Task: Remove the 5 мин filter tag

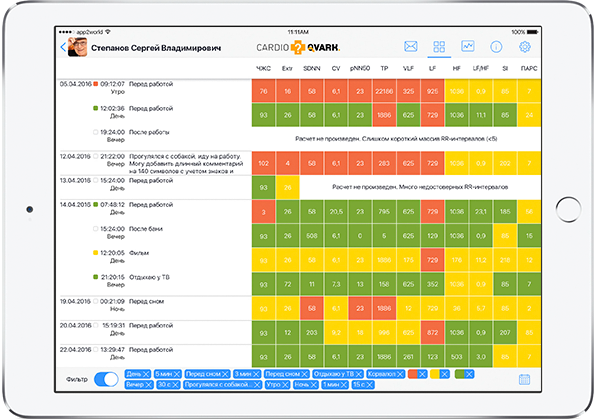Action: tap(176, 374)
